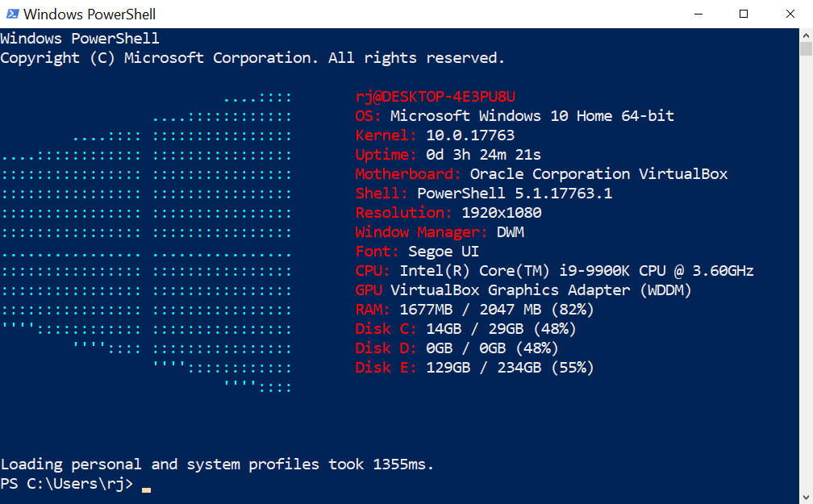Screen dimensions: 813x504
Task: Click the Disk E line showing 55%
Action: coord(474,367)
